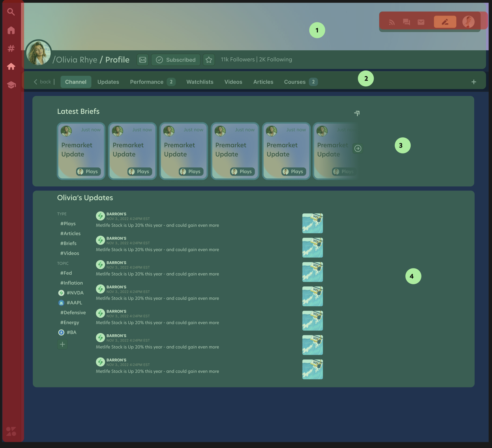492x448 pixels.
Task: Click the search icon in sidebar
Action: [x=11, y=12]
